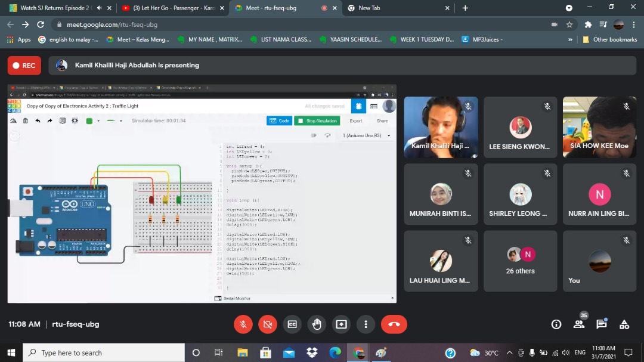Open the chat with everyone panel

point(602,324)
